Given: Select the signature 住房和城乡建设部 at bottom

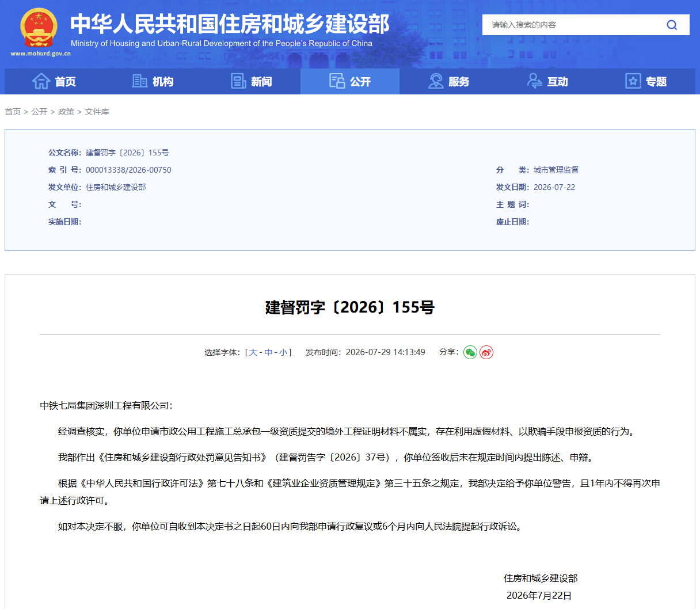Looking at the screenshot, I should tap(541, 578).
